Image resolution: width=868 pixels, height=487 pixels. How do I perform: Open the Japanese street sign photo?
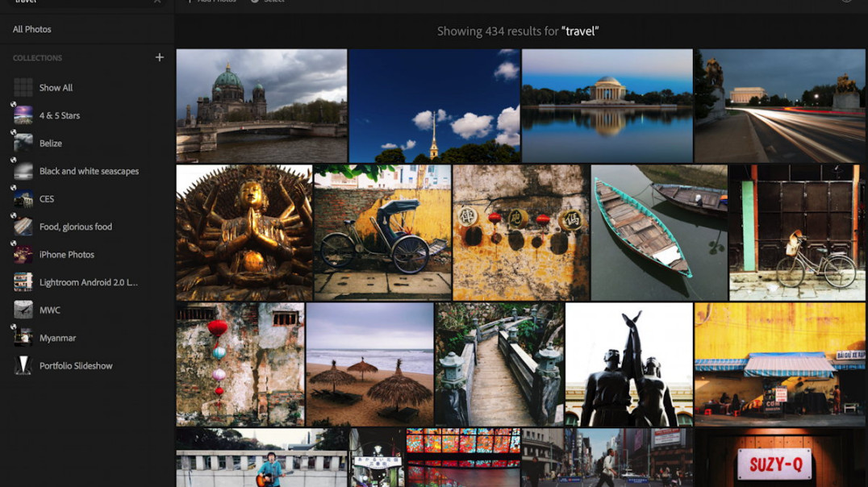pyautogui.click(x=377, y=458)
